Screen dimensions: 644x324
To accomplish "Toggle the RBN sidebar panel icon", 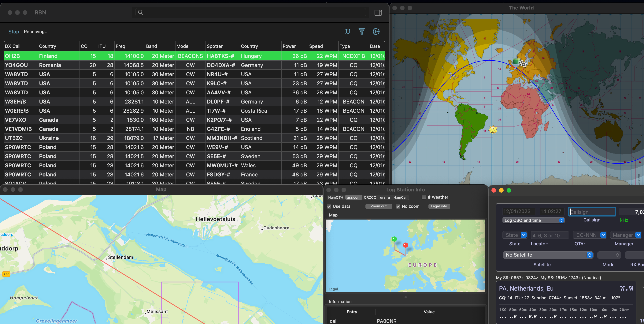I will (x=378, y=13).
